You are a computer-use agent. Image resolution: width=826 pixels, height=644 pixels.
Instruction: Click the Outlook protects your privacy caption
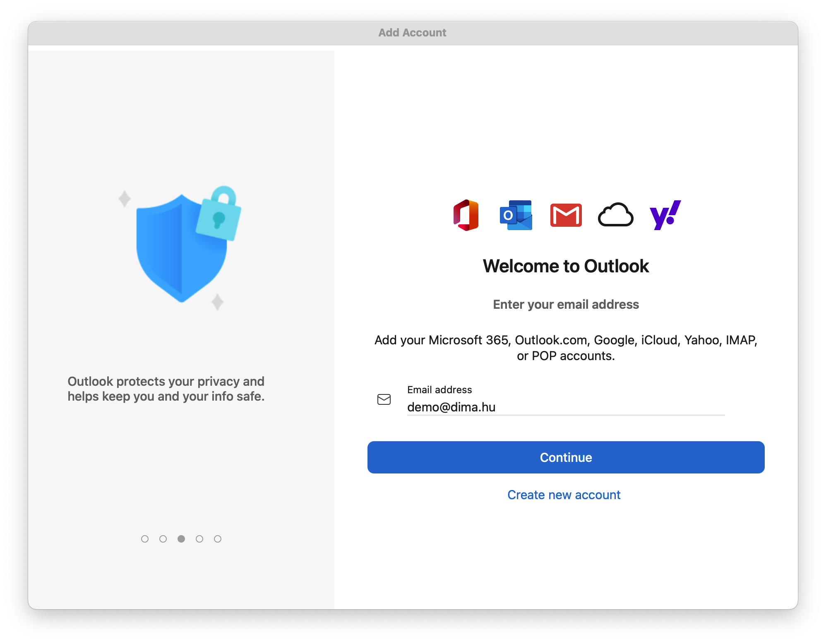pos(166,389)
